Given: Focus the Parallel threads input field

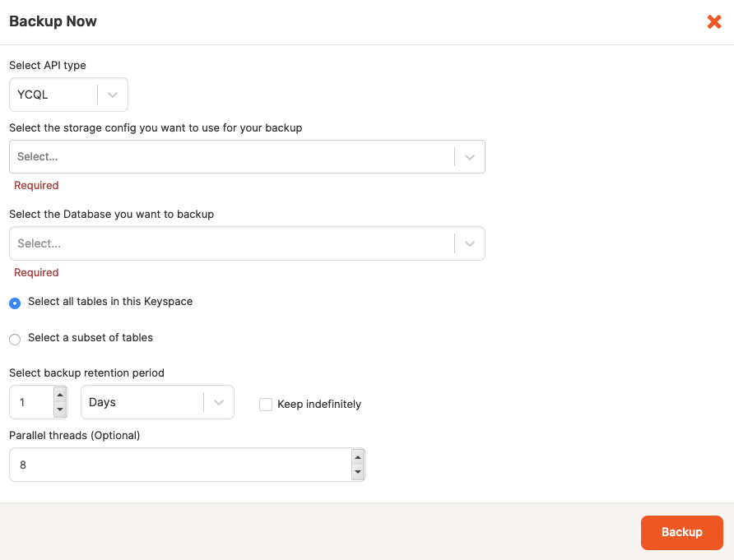Looking at the screenshot, I should click(x=177, y=465).
